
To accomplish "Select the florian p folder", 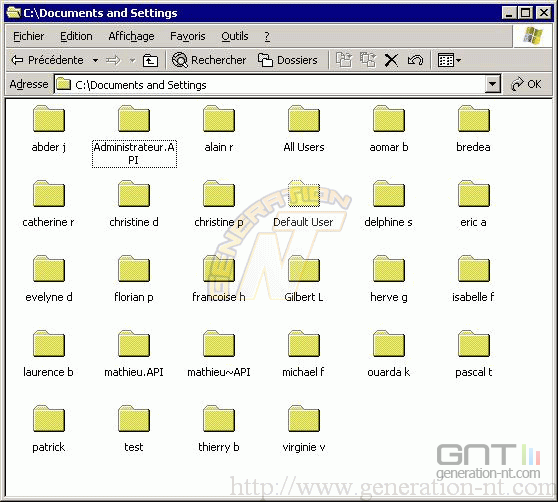I will pos(134,279).
